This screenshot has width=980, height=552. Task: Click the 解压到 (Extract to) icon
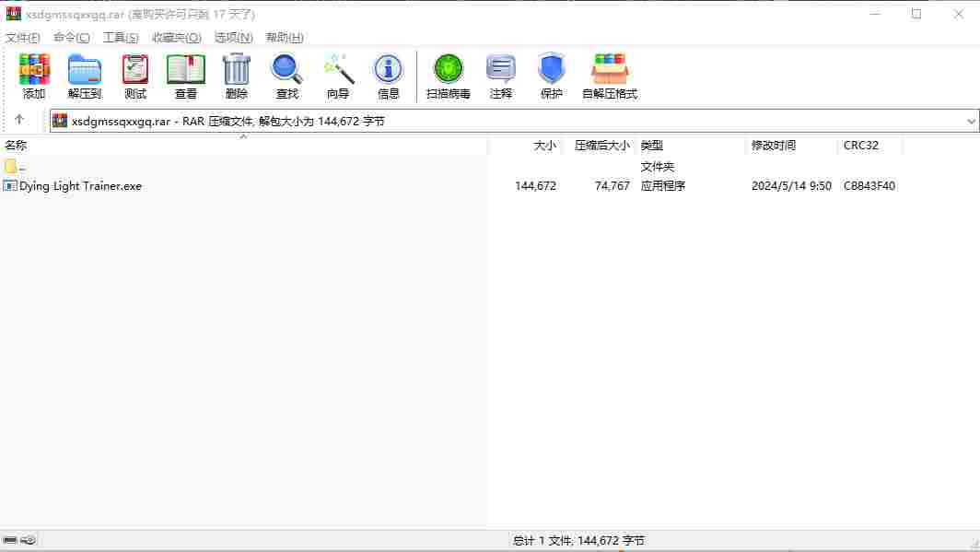click(85, 76)
